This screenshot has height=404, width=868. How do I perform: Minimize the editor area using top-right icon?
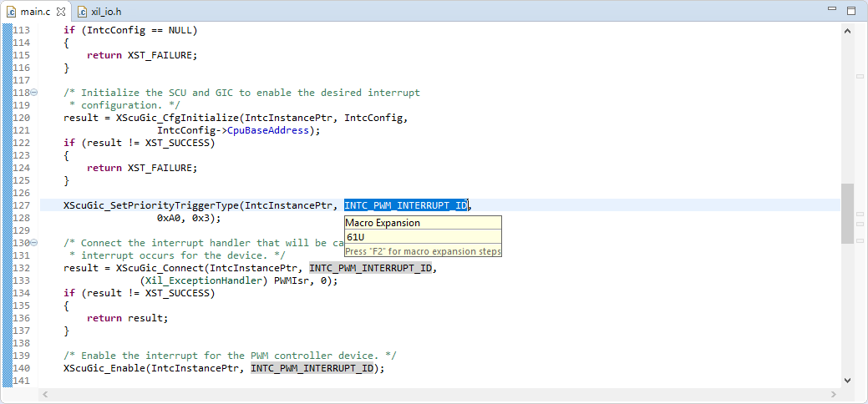pyautogui.click(x=831, y=9)
